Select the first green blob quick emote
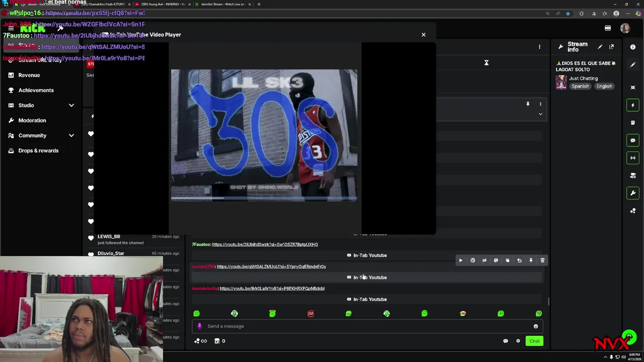 pos(197,314)
